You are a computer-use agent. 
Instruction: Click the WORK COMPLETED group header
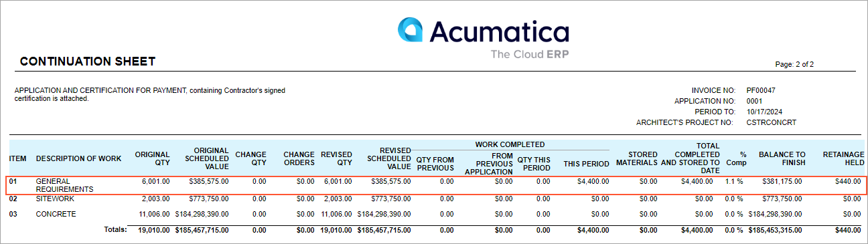pyautogui.click(x=510, y=144)
